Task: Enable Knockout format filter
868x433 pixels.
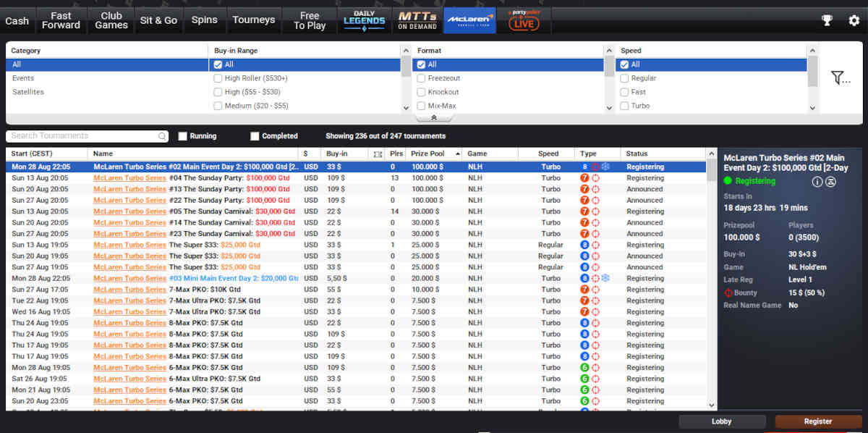Action: click(421, 92)
